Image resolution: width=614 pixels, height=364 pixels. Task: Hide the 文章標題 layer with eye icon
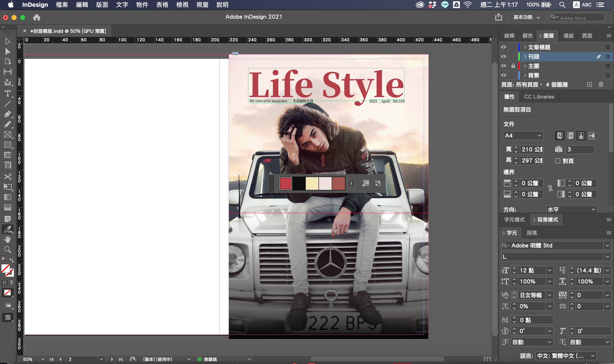coord(504,47)
